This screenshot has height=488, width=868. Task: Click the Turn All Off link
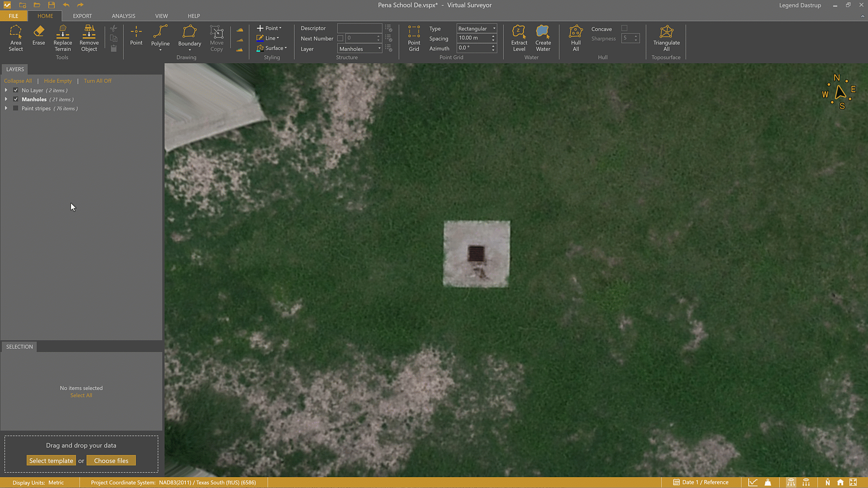pos(97,81)
